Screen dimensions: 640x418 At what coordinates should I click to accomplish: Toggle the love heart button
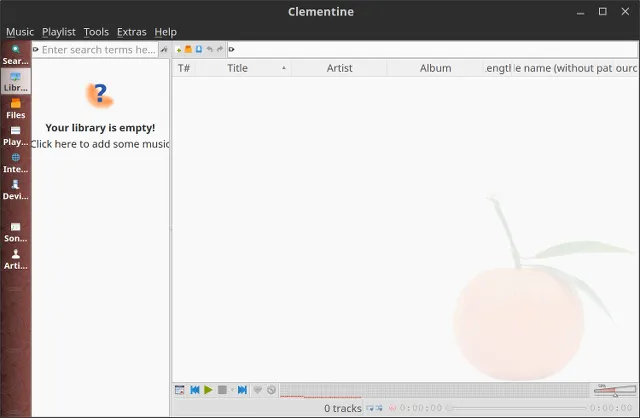[257, 390]
